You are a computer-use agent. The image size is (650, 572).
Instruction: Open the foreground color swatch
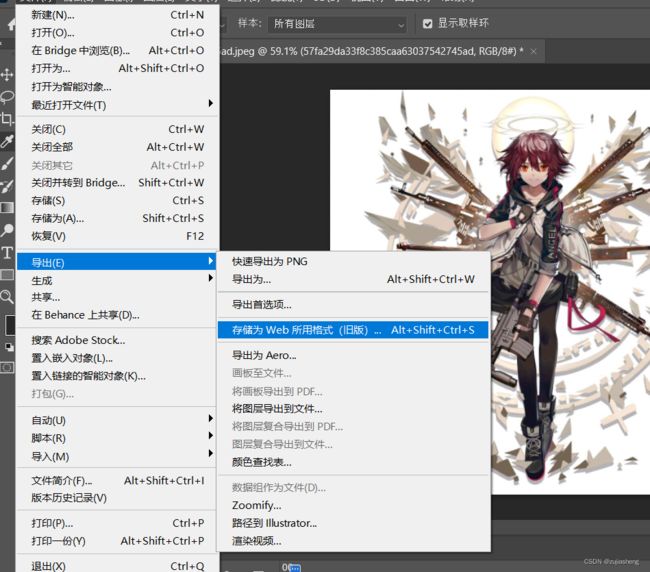pos(9,325)
